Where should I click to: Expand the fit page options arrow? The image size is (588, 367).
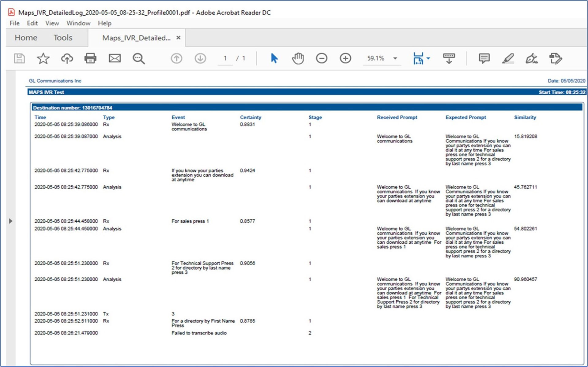tap(428, 58)
